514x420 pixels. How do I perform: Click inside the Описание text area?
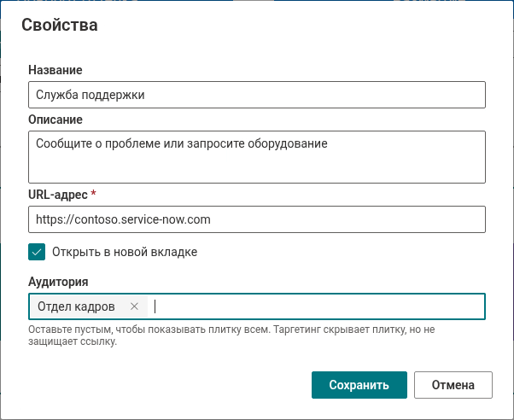[257, 157]
